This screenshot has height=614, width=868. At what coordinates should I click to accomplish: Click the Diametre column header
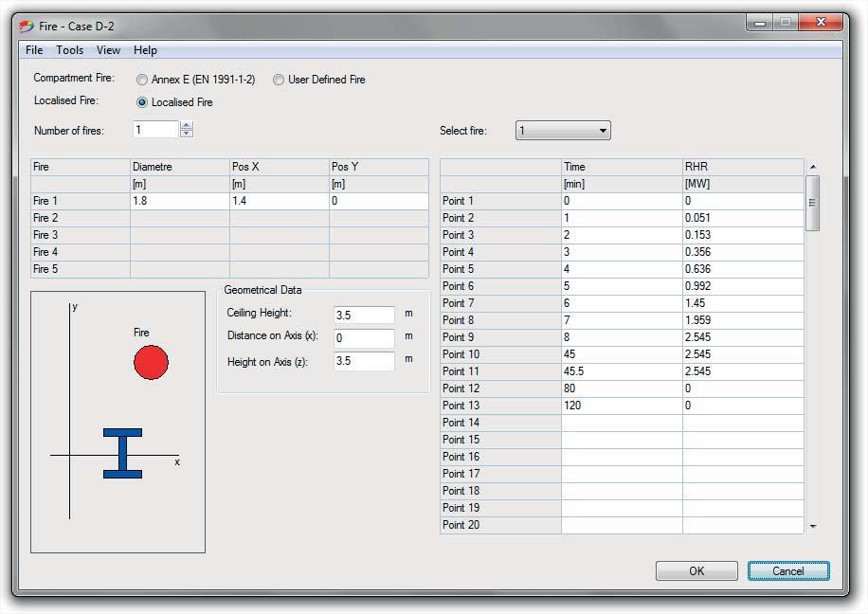click(180, 167)
